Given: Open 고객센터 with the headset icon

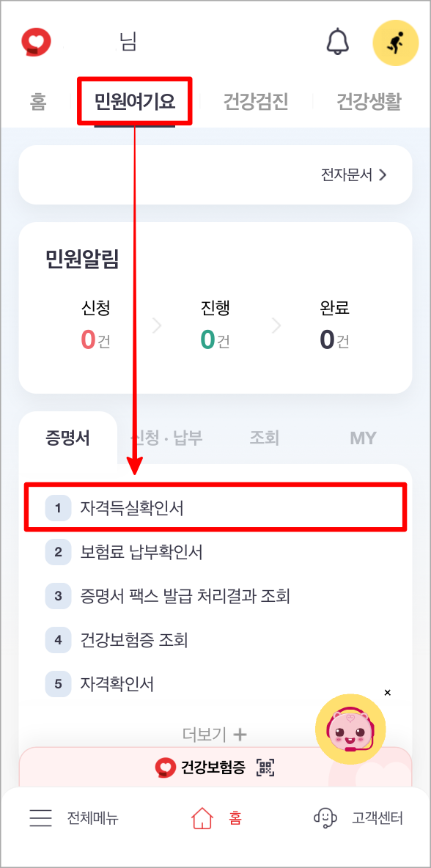Looking at the screenshot, I should pos(323,819).
